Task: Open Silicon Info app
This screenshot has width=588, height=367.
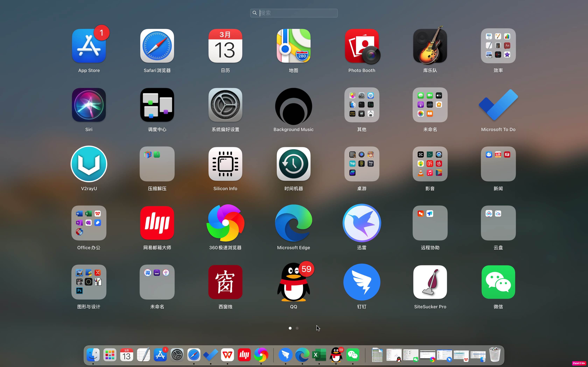Action: pos(225,164)
